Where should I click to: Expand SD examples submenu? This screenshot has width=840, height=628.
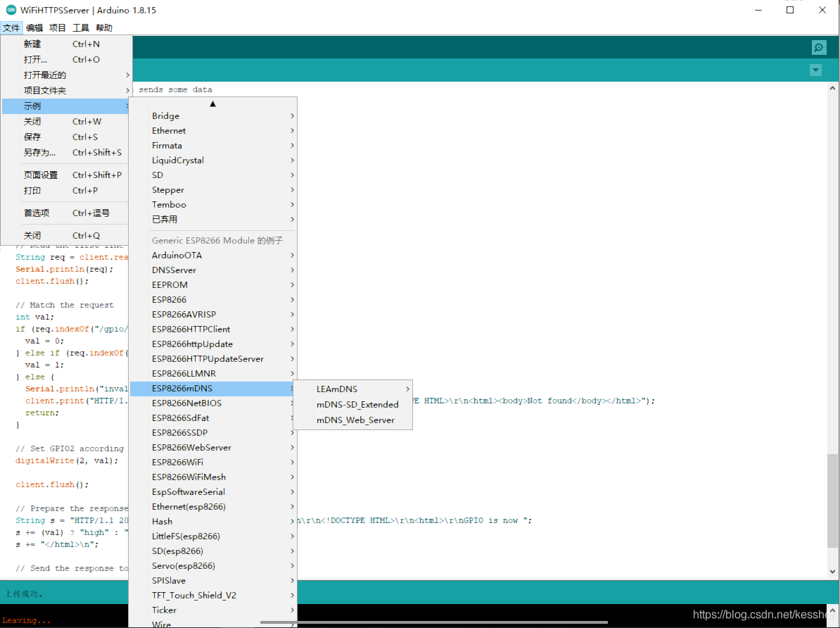(x=213, y=175)
